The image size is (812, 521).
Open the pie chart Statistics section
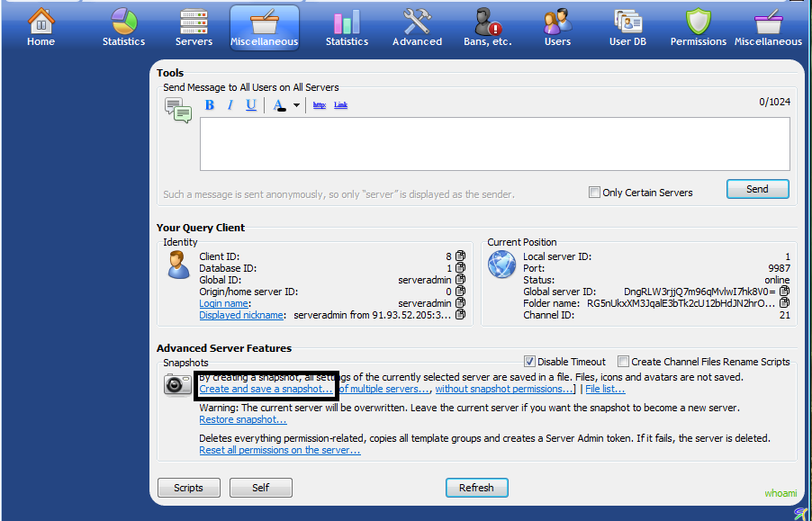click(x=123, y=28)
